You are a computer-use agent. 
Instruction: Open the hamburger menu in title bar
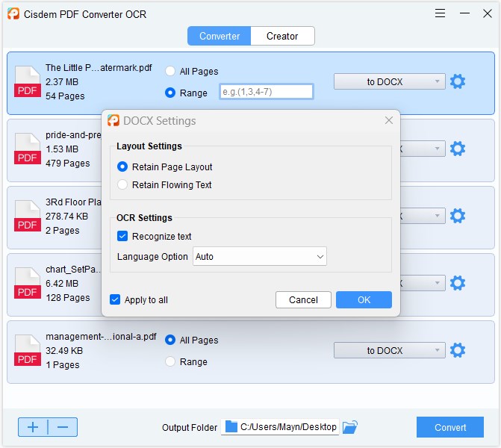coord(440,13)
